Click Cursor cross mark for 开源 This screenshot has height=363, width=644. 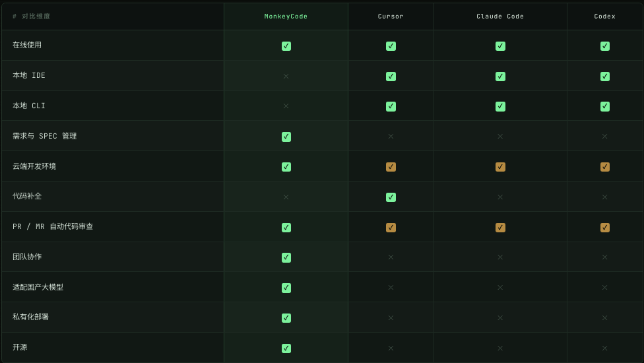[x=391, y=348]
